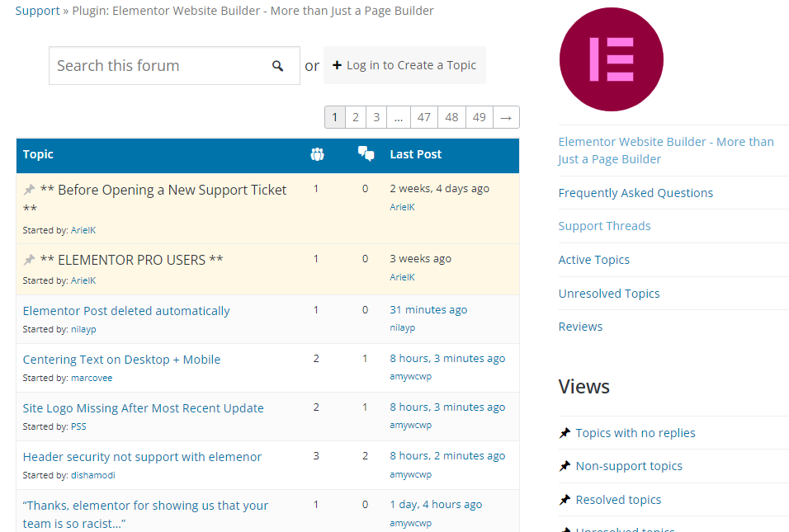Click Log in to Create a Topic
The width and height of the screenshot is (789, 532).
point(404,65)
